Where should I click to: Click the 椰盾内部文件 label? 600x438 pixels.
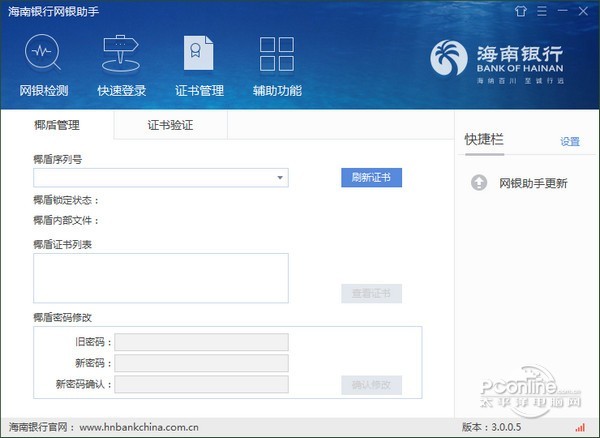pos(66,220)
